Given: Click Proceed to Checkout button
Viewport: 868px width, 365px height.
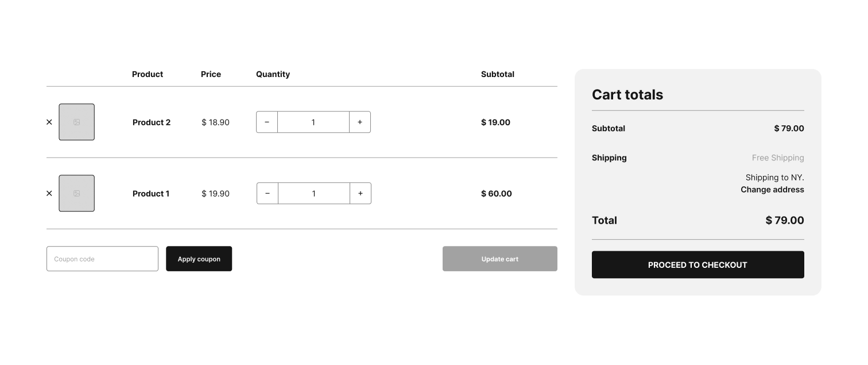Looking at the screenshot, I should (698, 264).
